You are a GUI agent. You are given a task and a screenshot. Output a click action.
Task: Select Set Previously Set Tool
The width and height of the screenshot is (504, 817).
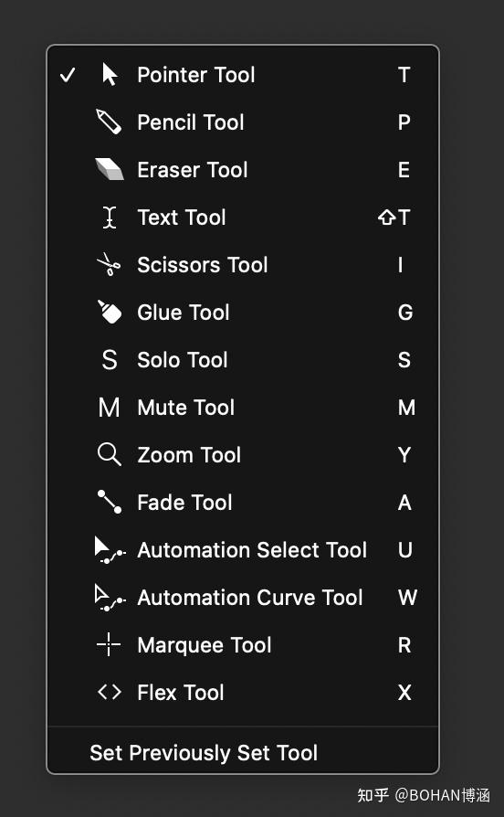[x=204, y=753]
